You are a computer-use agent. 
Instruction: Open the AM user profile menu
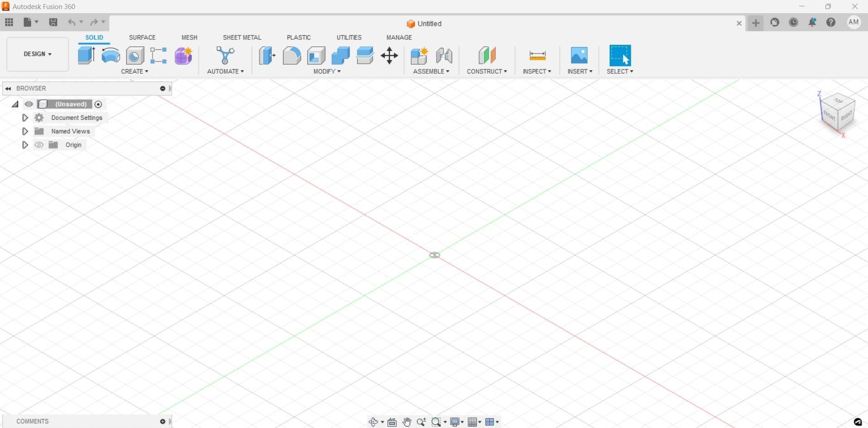coord(854,22)
